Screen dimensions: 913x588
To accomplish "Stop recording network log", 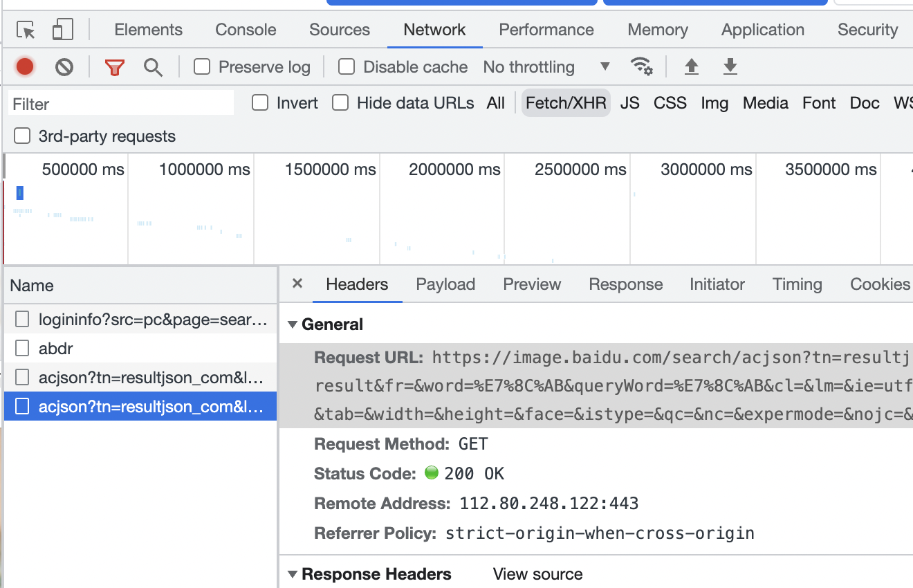I will [x=25, y=67].
